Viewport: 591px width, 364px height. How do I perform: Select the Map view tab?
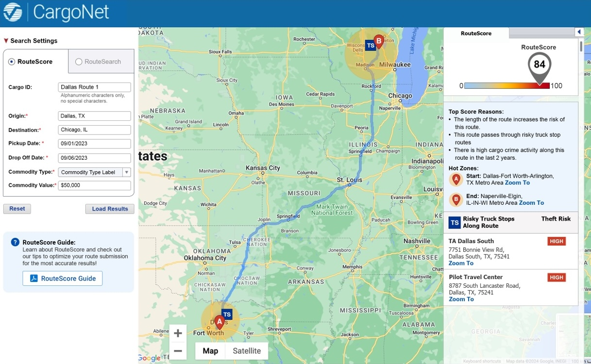tap(210, 350)
